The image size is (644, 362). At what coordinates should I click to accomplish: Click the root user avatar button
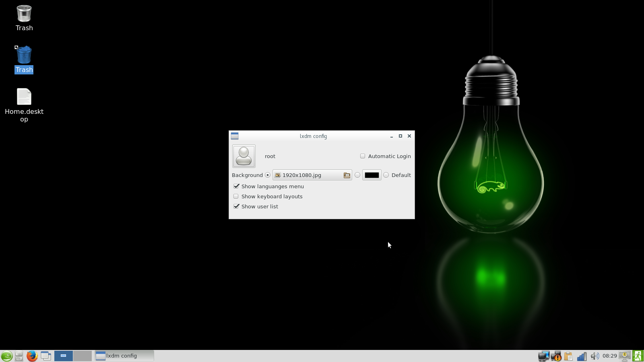(244, 156)
